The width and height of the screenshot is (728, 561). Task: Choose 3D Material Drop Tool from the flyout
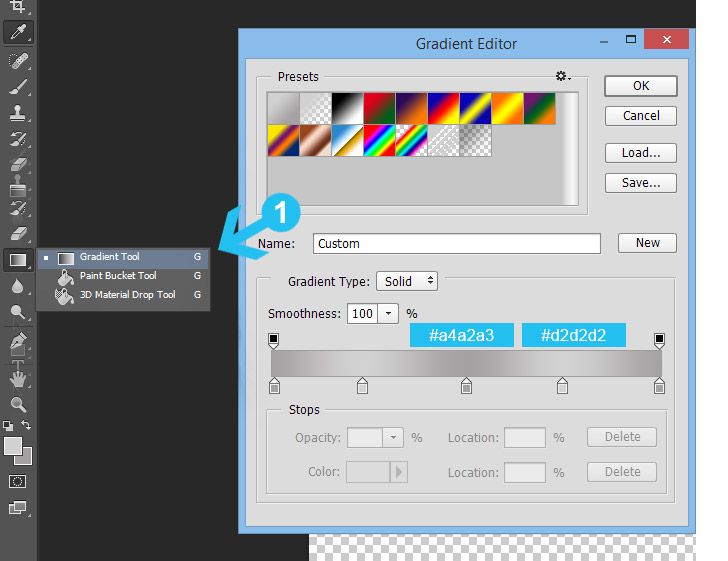[x=127, y=295]
